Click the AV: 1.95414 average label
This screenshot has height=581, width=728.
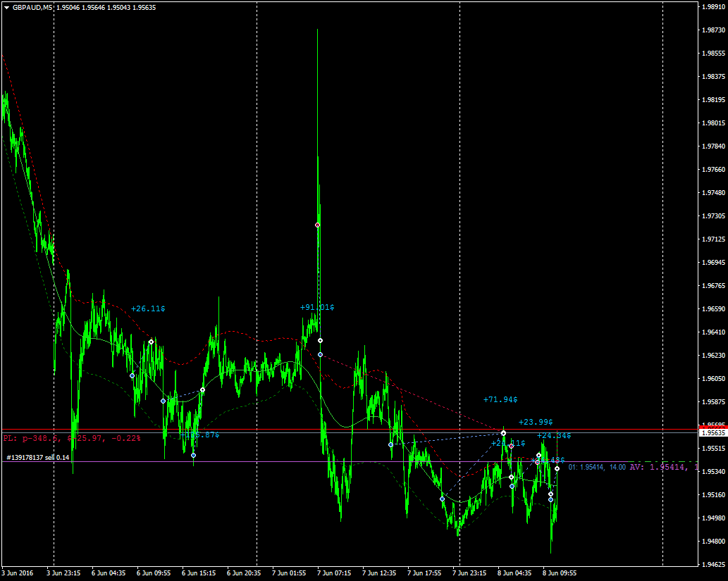click(663, 467)
